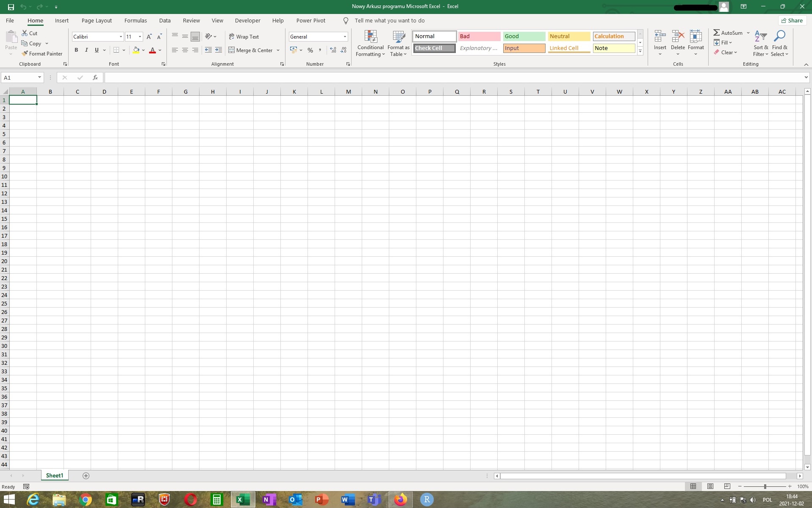812x508 pixels.
Task: Open the Page Layout tab
Action: 97,20
